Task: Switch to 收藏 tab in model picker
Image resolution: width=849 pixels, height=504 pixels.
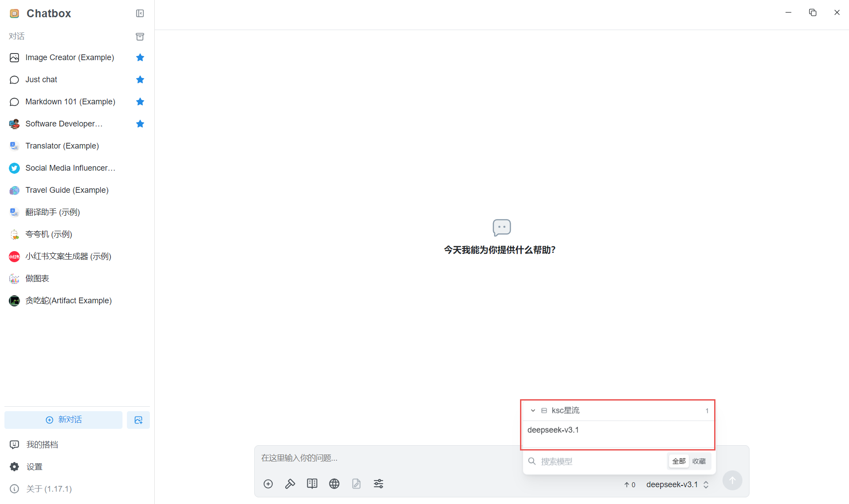Action: click(699, 461)
